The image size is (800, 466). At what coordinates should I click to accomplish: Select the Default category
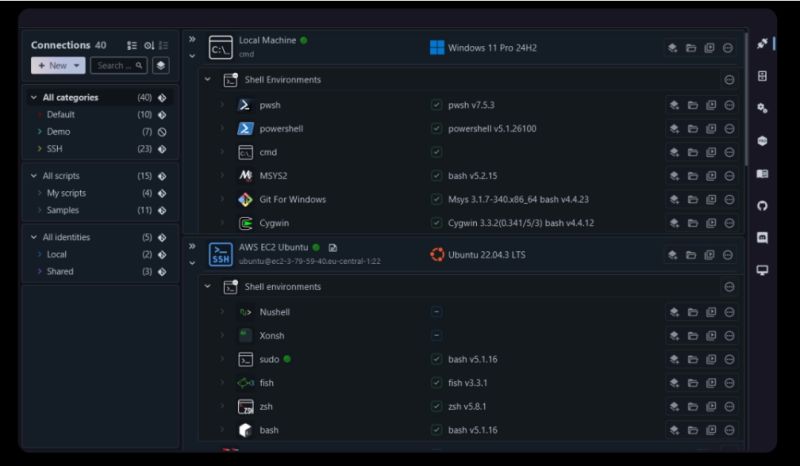(61, 114)
